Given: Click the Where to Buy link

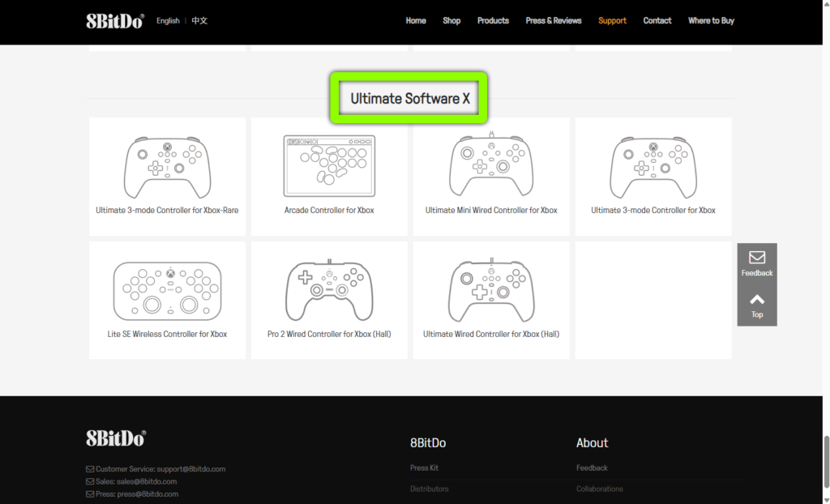Looking at the screenshot, I should (x=711, y=21).
